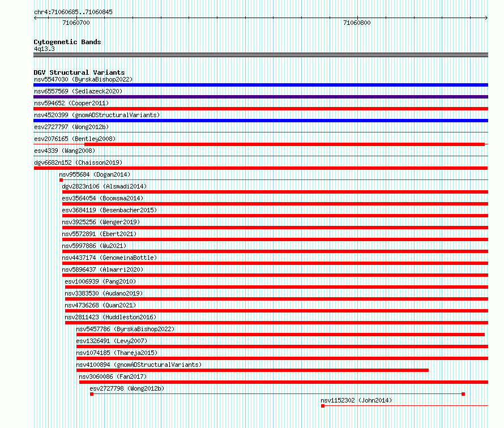Click the nsv5547030 (ByrskaBishop2022) variant label
This screenshot has height=428, width=504.
(83, 79)
